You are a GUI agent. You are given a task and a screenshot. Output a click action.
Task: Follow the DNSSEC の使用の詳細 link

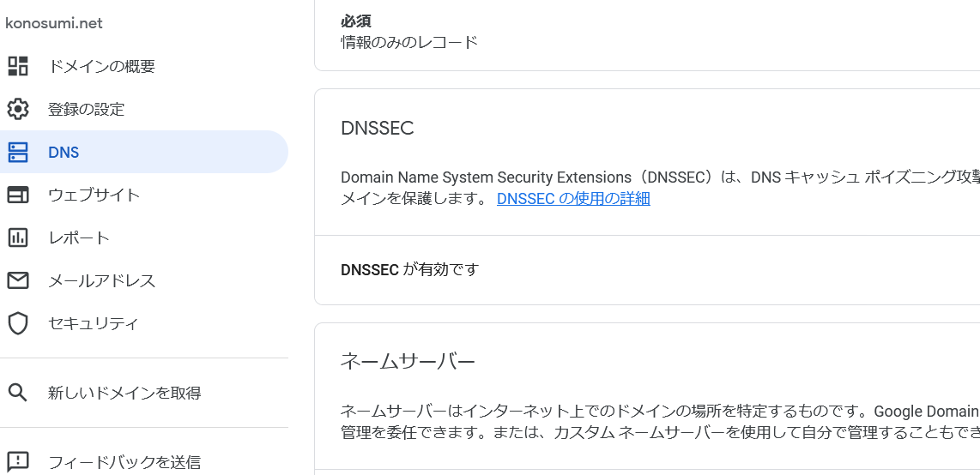[573, 199]
